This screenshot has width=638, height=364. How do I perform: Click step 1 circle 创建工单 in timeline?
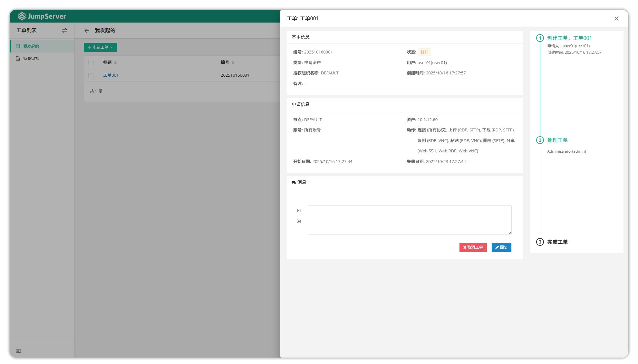point(540,38)
